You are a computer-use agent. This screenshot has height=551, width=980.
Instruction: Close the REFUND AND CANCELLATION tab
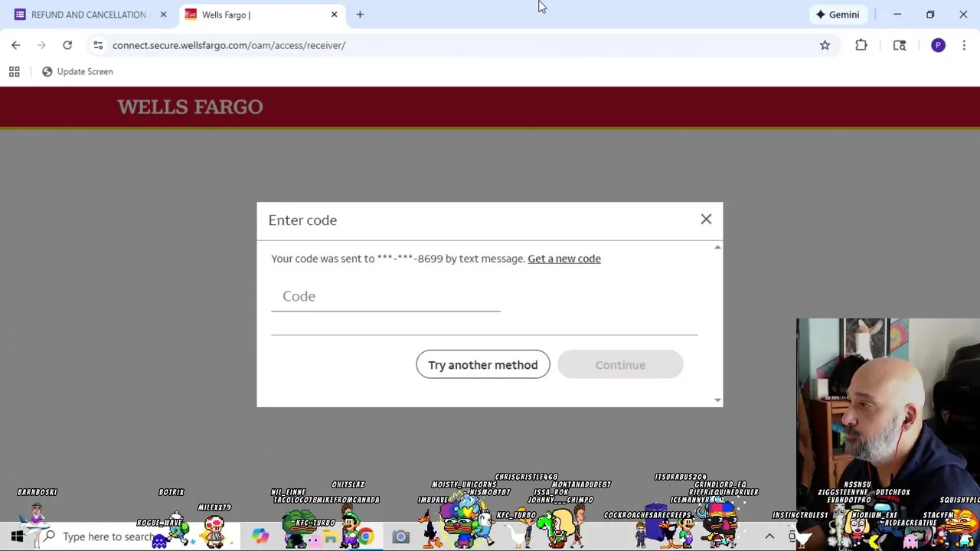[x=163, y=15]
